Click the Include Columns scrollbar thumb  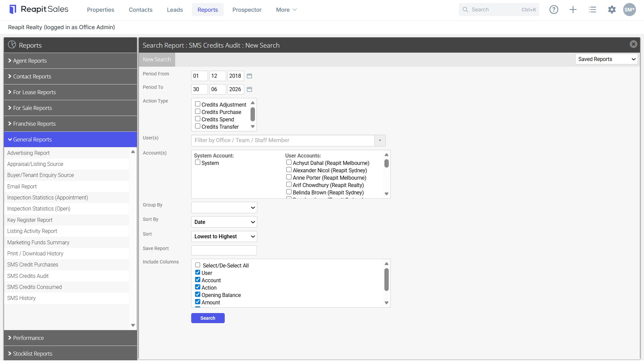[x=386, y=280]
